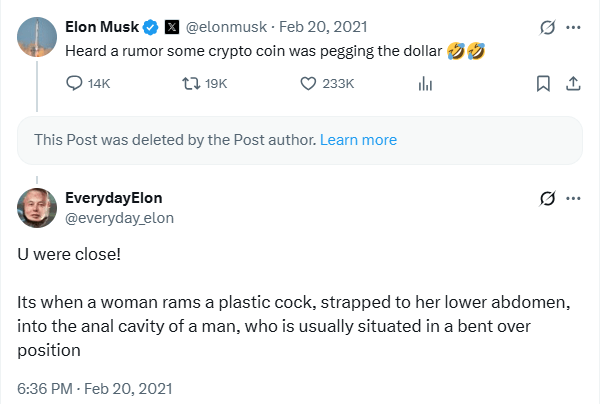The width and height of the screenshot is (603, 404).
Task: Open the view analytics bar-chart icon
Action: (423, 84)
